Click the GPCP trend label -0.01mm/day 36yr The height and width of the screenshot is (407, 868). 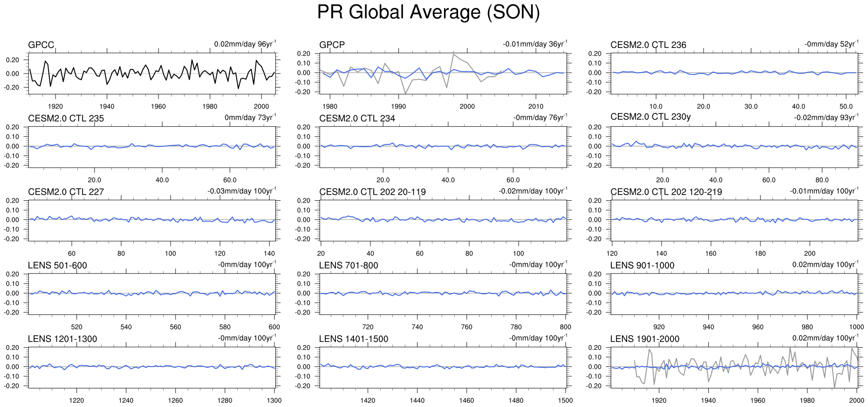535,44
